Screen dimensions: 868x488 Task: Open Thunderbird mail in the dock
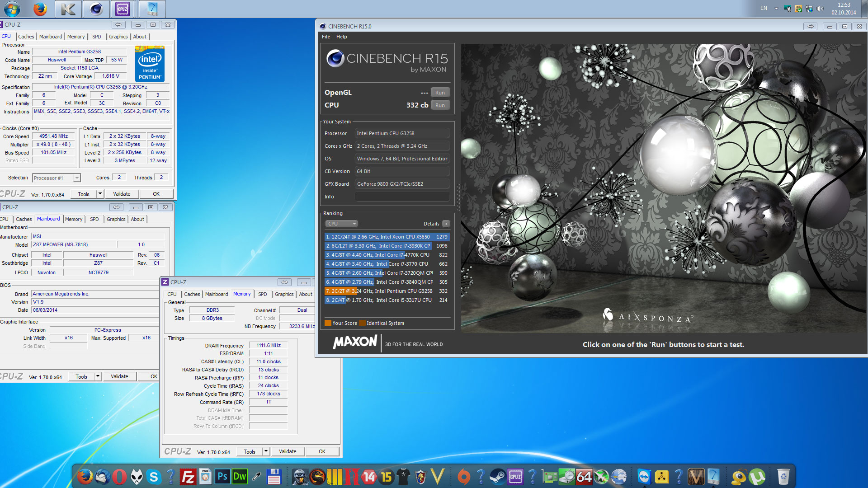click(x=102, y=476)
